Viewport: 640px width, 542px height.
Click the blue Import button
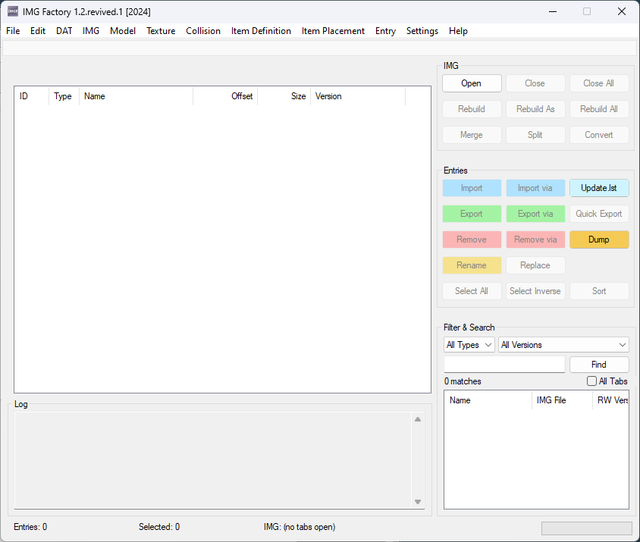(x=471, y=188)
